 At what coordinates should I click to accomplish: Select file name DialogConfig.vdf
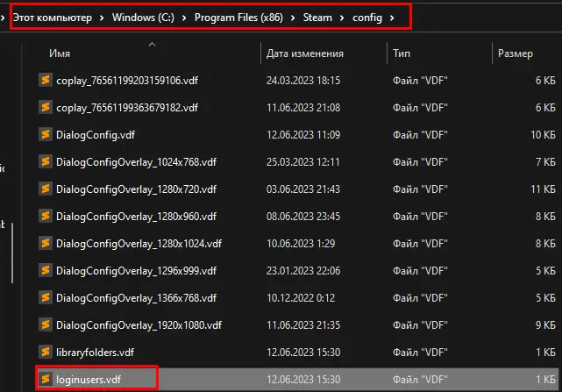click(x=96, y=135)
